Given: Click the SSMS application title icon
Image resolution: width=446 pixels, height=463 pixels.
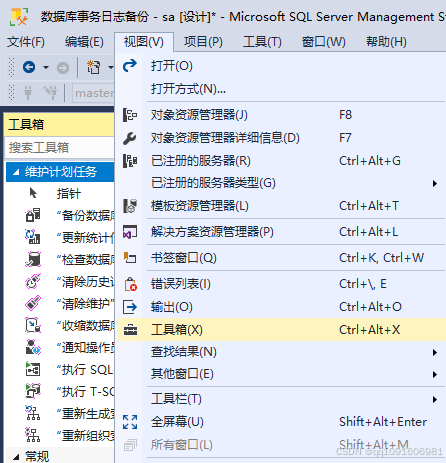Looking at the screenshot, I should point(19,17).
